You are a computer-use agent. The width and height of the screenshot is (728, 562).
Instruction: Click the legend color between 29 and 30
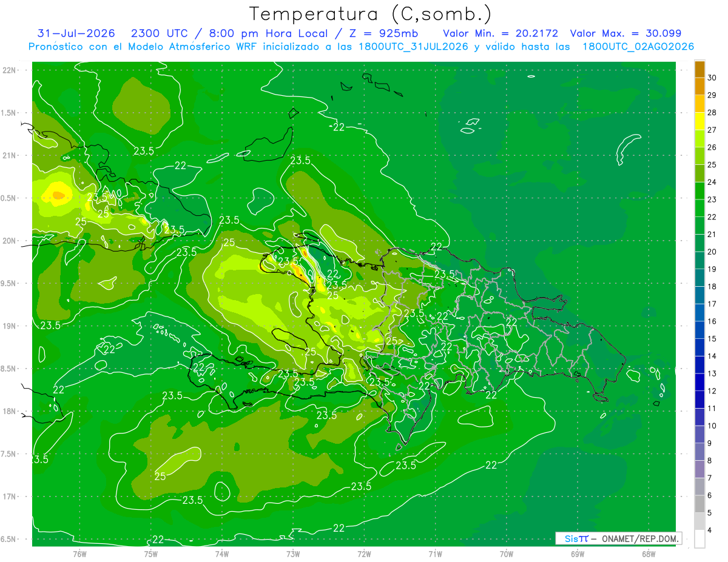click(699, 87)
